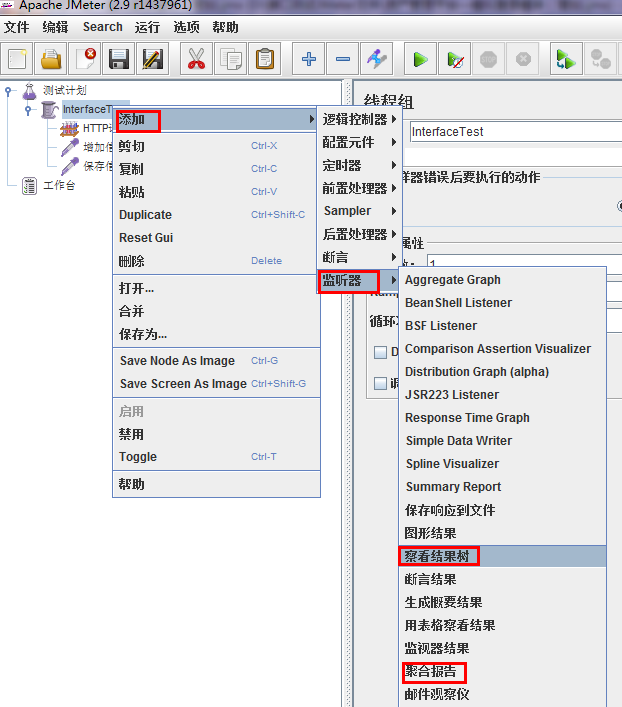622x707 pixels.
Task: Open the 文件 menu
Action: [x=17, y=27]
